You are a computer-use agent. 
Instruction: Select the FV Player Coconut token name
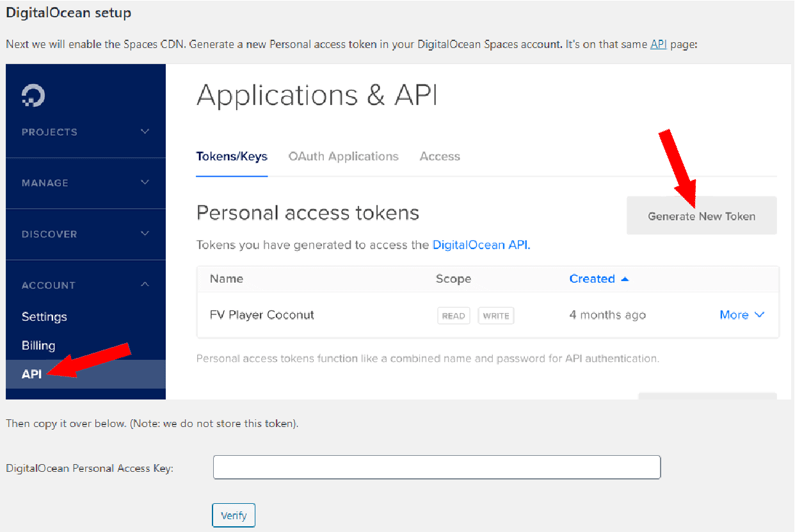click(x=262, y=315)
